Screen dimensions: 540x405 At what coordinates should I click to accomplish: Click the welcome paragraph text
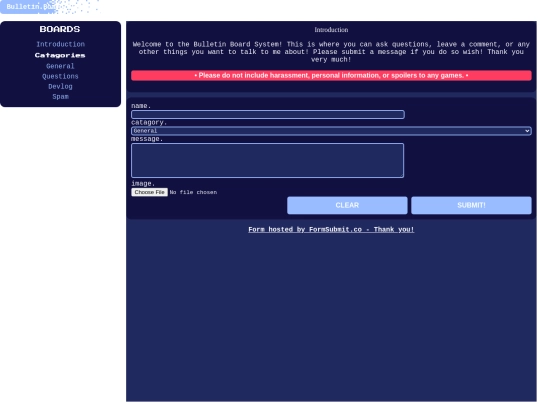tap(331, 52)
